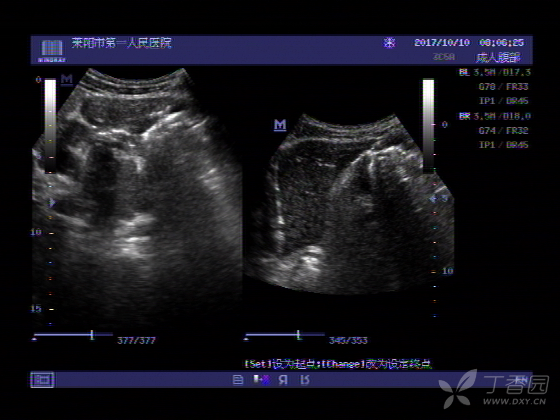Click the BL parameter line 3.5M D17.3
Screen dimensions: 560x420
point(495,72)
